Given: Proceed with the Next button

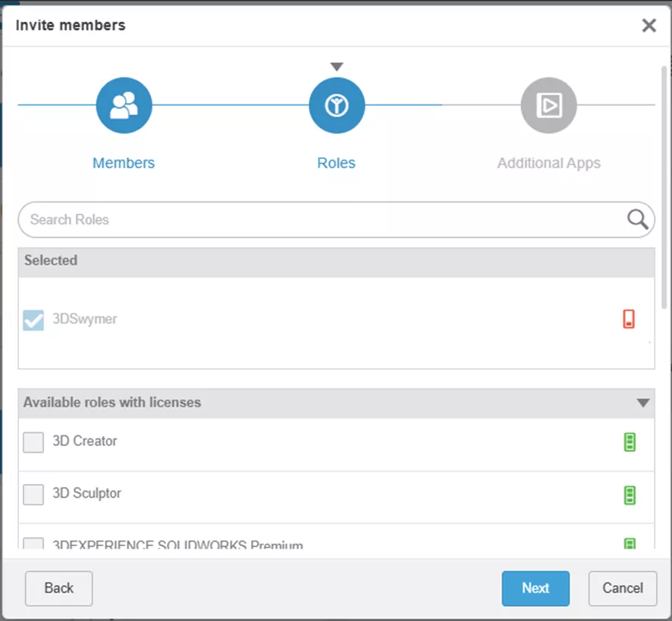Looking at the screenshot, I should click(536, 588).
